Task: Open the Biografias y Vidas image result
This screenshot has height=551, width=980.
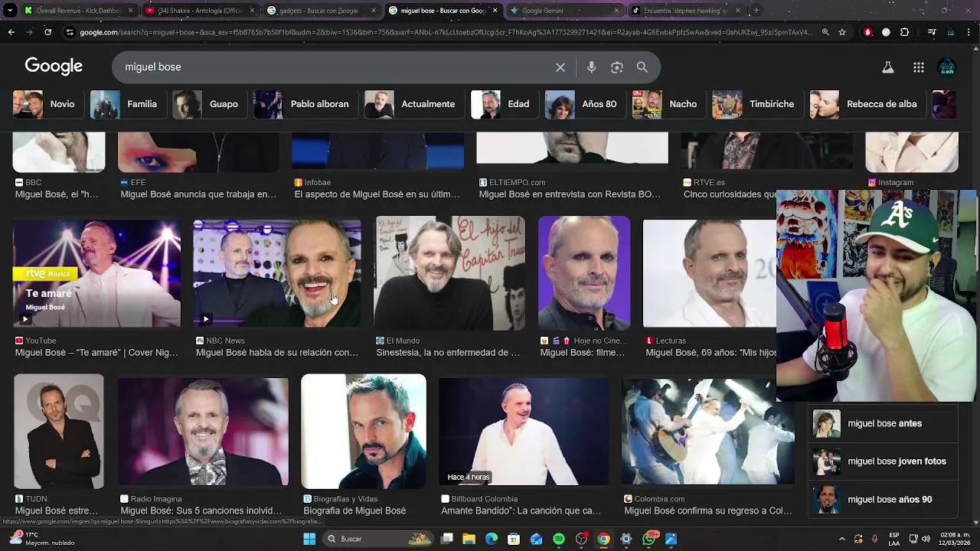Action: 364,431
